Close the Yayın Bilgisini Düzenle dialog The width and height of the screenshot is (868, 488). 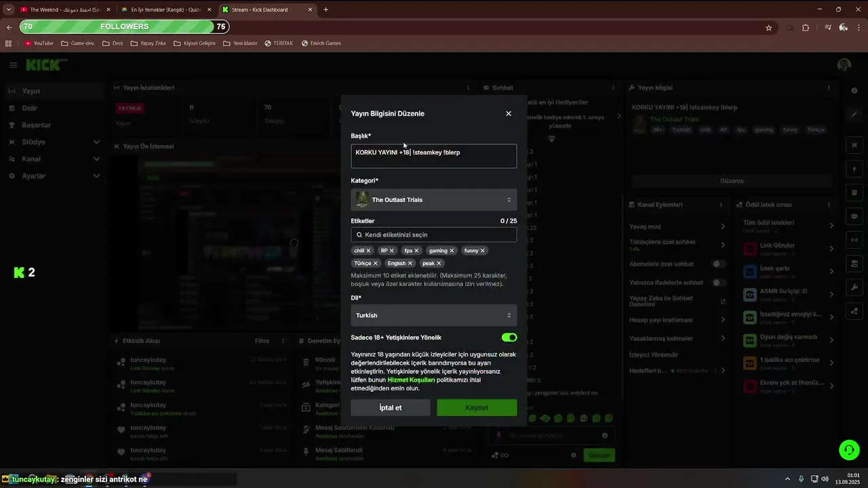[x=509, y=114]
